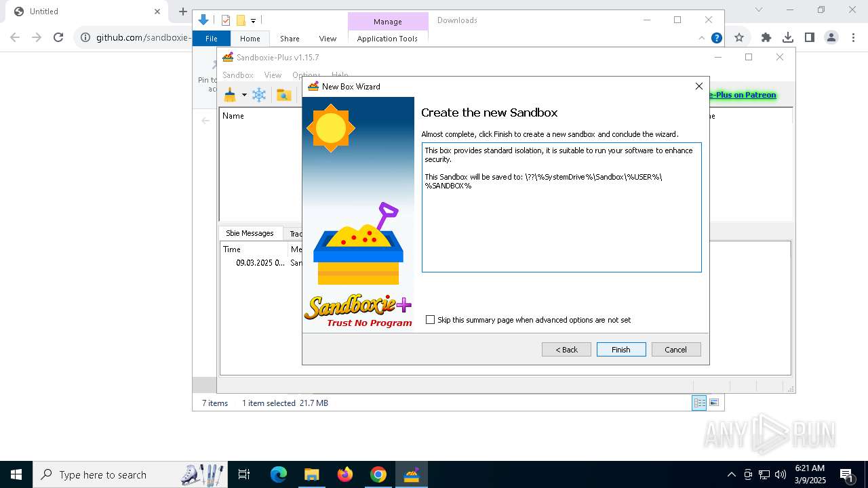
Task: Open Task View on taskbar
Action: [244, 474]
